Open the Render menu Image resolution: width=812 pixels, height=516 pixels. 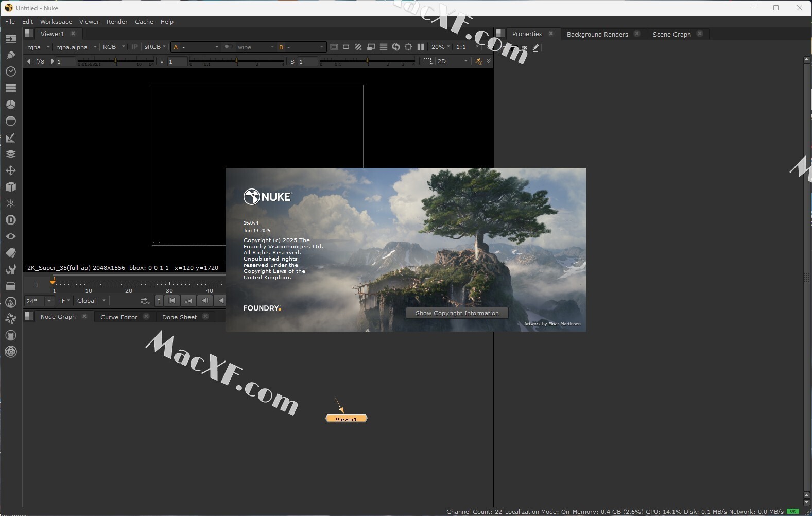[x=117, y=22]
